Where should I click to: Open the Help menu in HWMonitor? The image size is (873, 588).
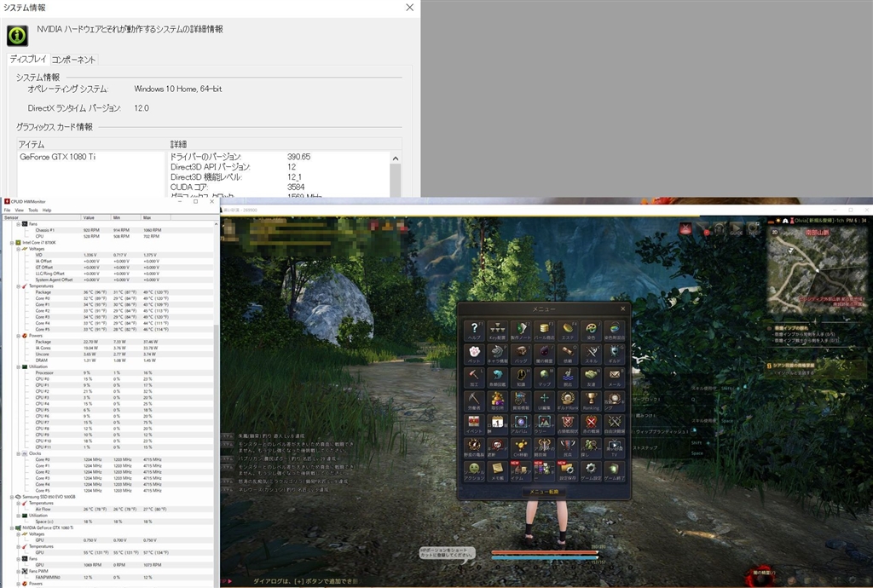click(47, 210)
